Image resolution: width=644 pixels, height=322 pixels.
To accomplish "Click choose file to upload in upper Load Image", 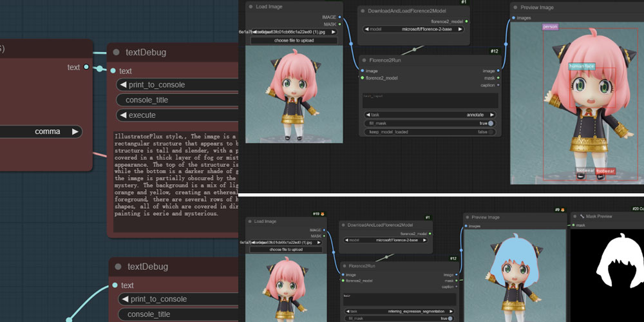I will 294,41.
